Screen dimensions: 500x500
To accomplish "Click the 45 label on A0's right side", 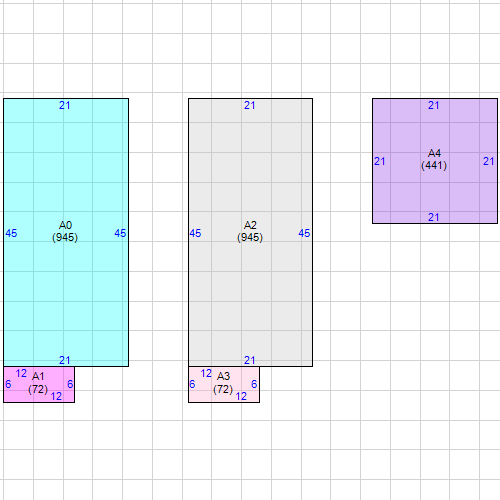I will (120, 233).
